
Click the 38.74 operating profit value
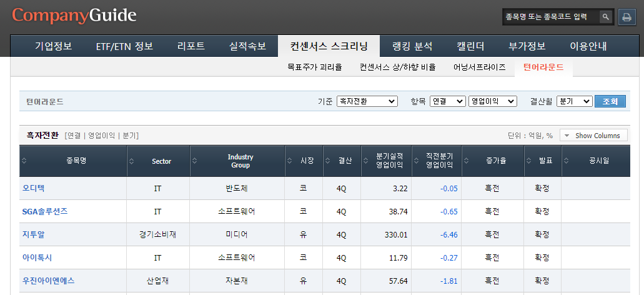(398, 212)
